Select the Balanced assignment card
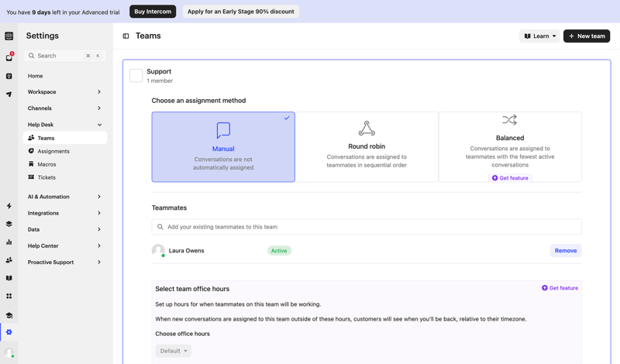620x364 pixels. (x=510, y=146)
